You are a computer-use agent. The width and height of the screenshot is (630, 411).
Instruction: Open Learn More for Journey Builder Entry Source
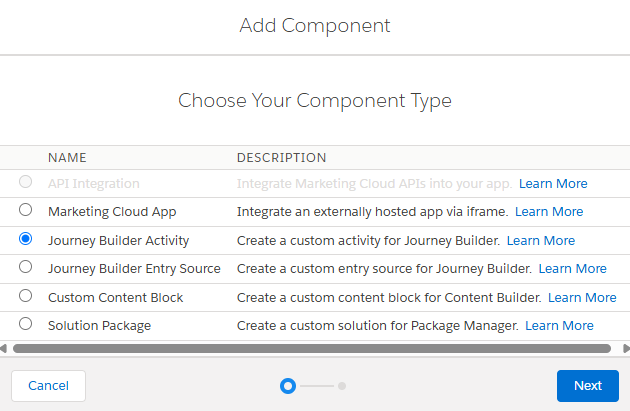click(573, 268)
